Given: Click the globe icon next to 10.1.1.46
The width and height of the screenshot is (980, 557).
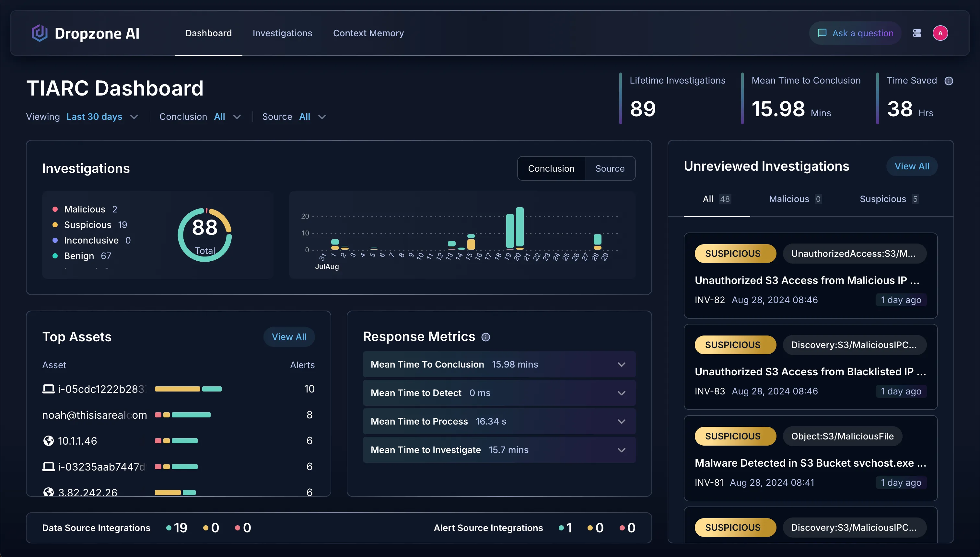Looking at the screenshot, I should click(x=48, y=441).
